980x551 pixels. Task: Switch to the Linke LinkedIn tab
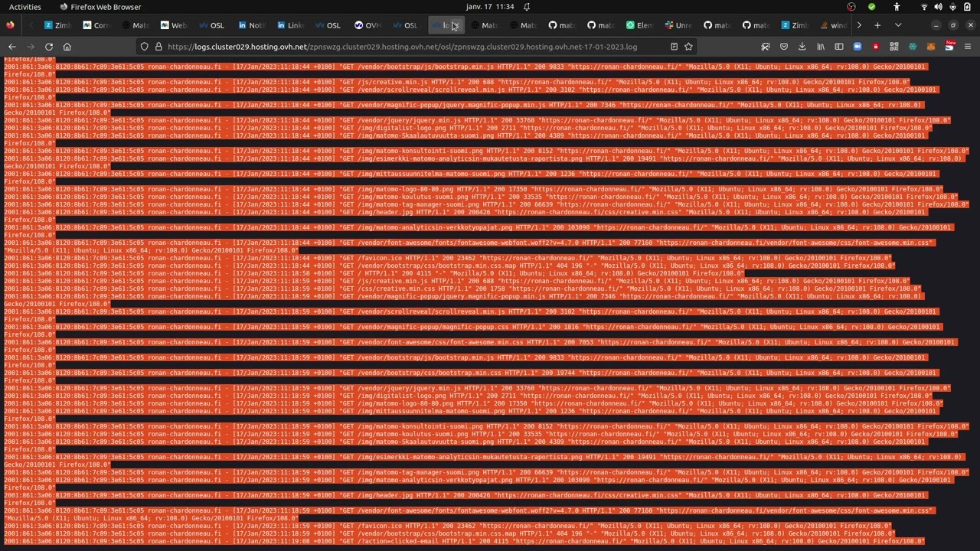(x=291, y=25)
